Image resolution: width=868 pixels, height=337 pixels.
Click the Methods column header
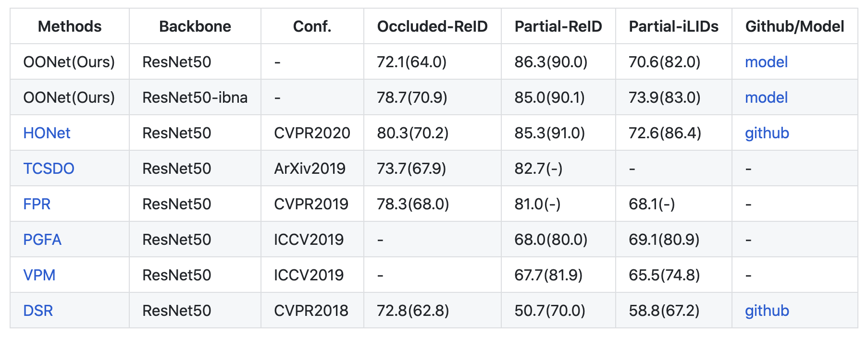(70, 26)
